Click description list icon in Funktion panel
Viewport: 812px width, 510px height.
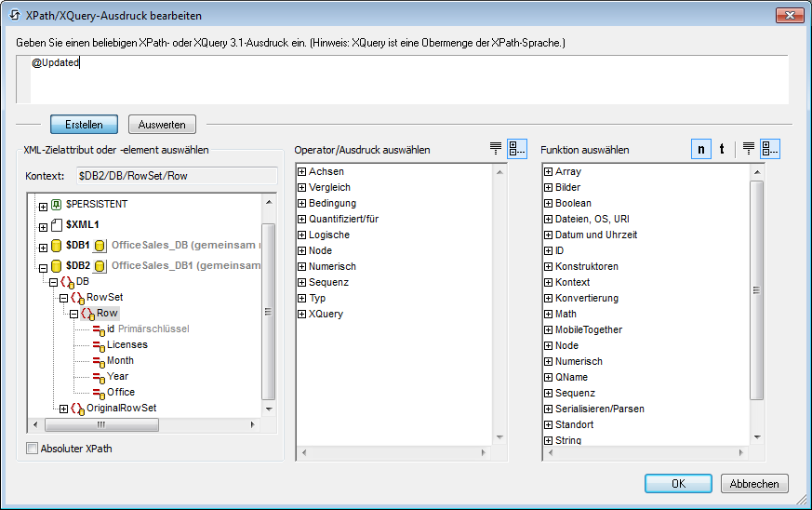[x=749, y=150]
